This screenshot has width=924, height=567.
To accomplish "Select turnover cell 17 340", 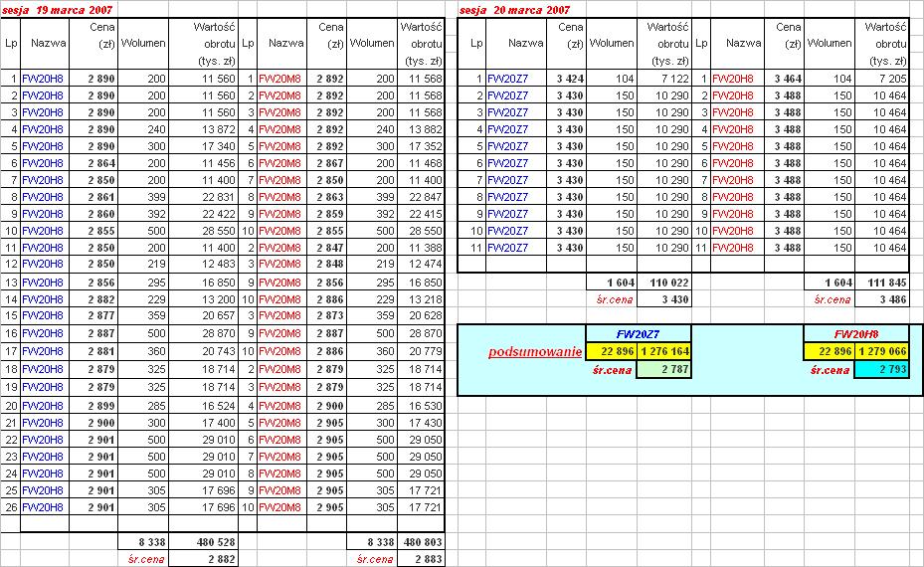I will coord(203,146).
